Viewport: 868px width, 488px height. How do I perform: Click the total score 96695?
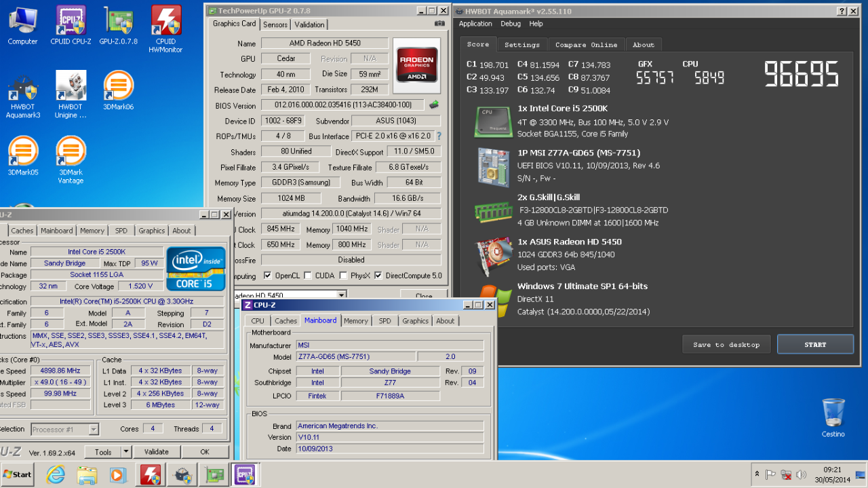pyautogui.click(x=802, y=74)
